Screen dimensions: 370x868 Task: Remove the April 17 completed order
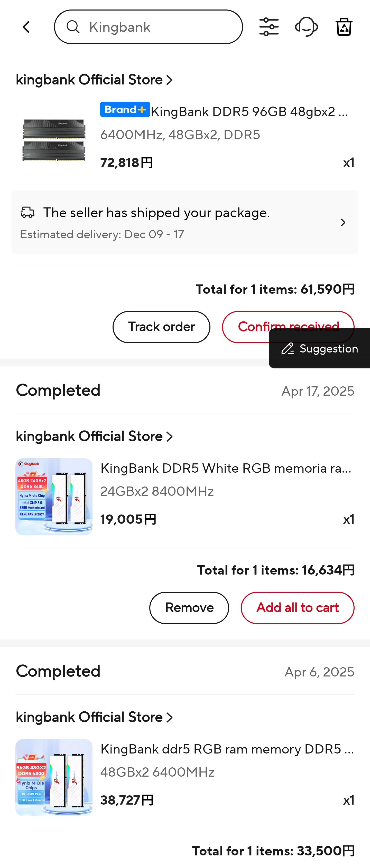coord(189,607)
